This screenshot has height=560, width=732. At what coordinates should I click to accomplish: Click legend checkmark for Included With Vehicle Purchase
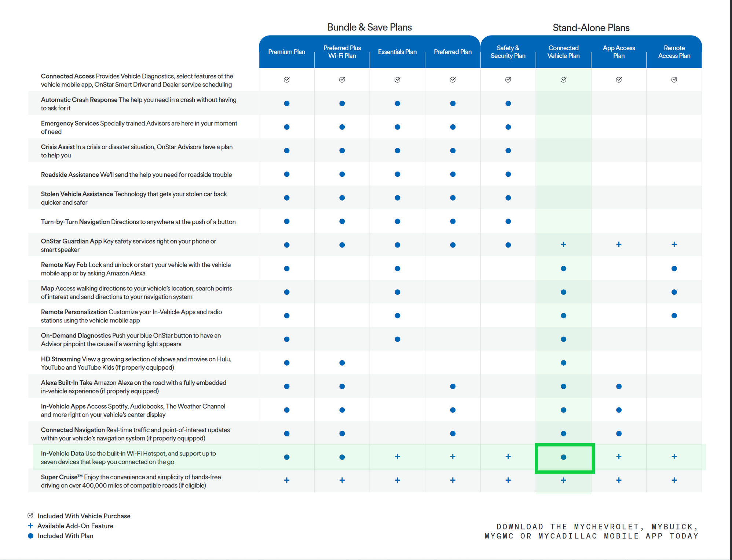[x=30, y=516]
